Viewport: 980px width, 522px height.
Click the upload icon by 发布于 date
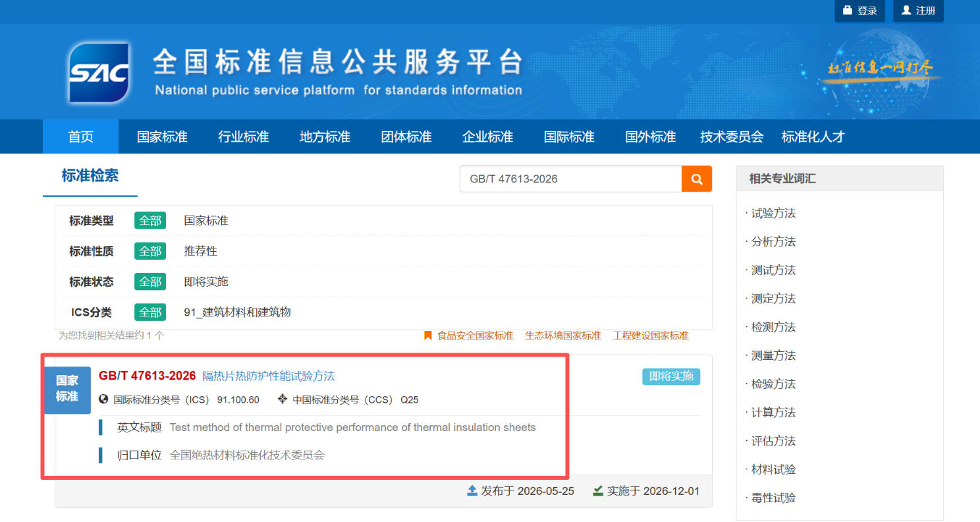pyautogui.click(x=472, y=490)
